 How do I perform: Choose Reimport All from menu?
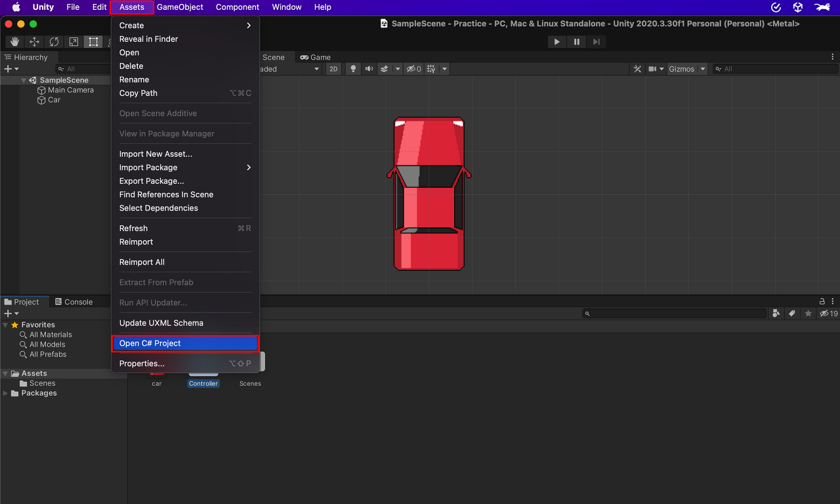[142, 262]
